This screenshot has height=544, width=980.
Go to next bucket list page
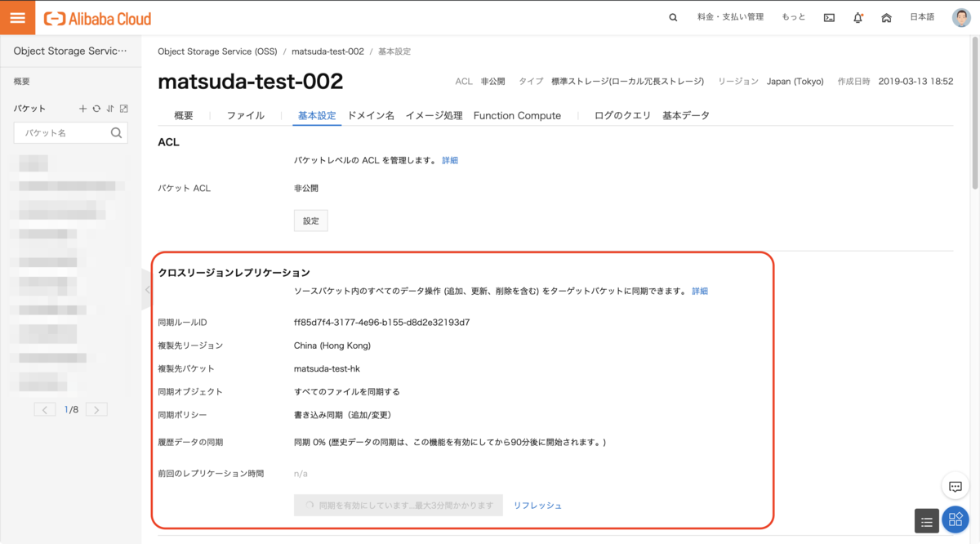coord(97,409)
